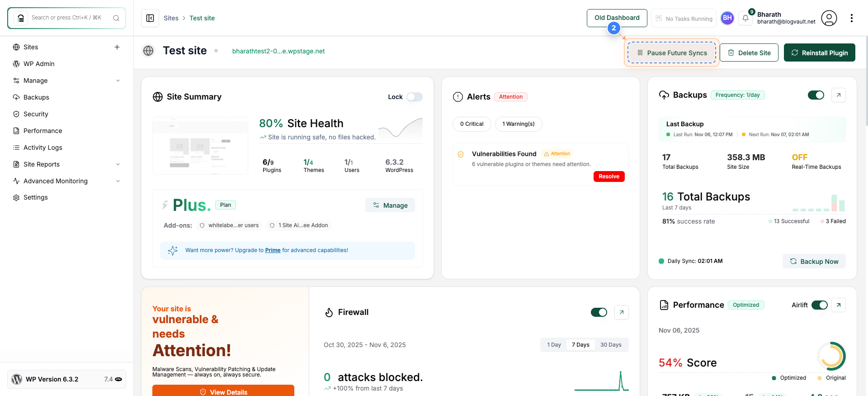Click the red Resolve button
Screen dimensions: 868x396
pos(609,177)
